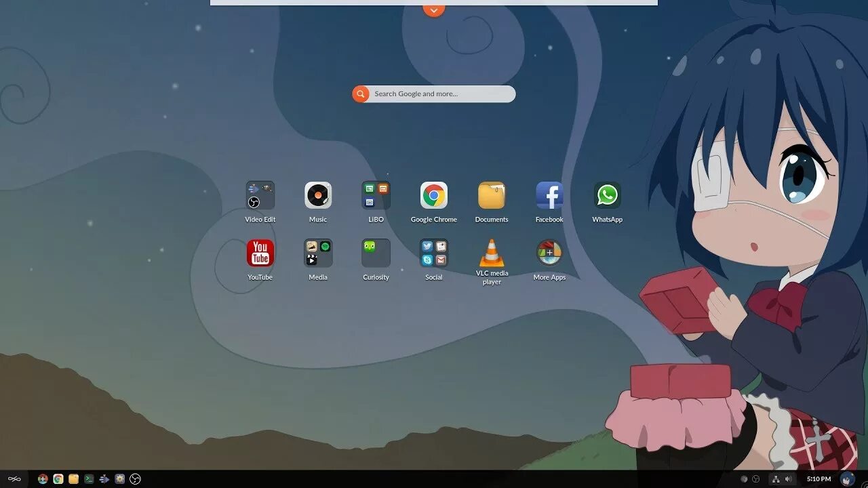Click the orange search magnifier button
The height and width of the screenshot is (488, 868).
pos(361,94)
